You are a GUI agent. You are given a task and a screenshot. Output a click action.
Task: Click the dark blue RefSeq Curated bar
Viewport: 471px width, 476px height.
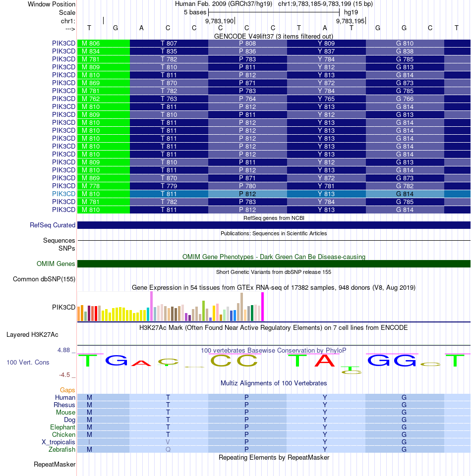(x=274, y=225)
